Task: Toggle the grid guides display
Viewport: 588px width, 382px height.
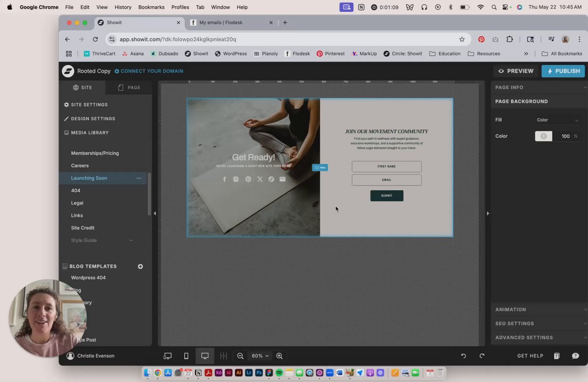Action: (223, 356)
